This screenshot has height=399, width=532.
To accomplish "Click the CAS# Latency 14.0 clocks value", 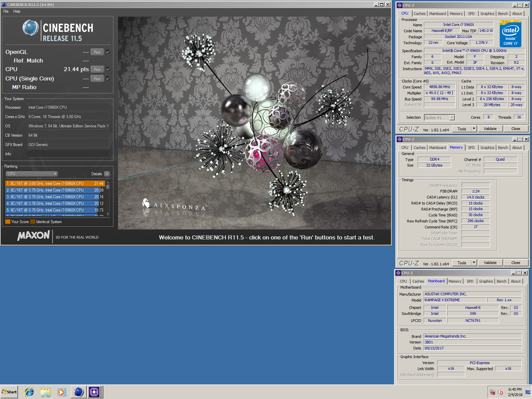I will (x=475, y=197).
